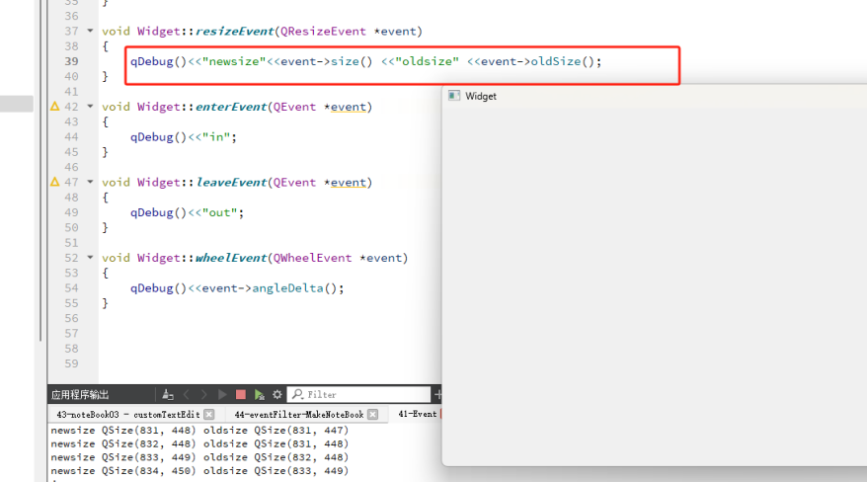Screen dimensions: 868x482
Task: Switch to the 44-eventFilter-MakeNoteBook tab
Action: [299, 415]
